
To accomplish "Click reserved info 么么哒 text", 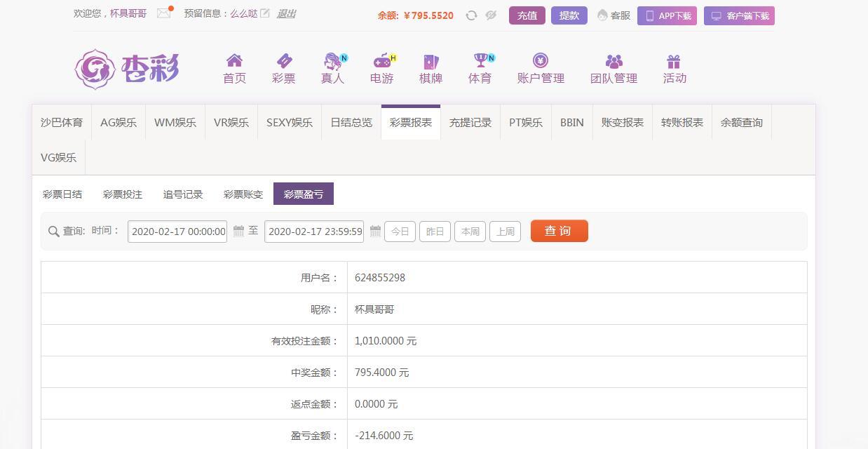I will tap(244, 13).
